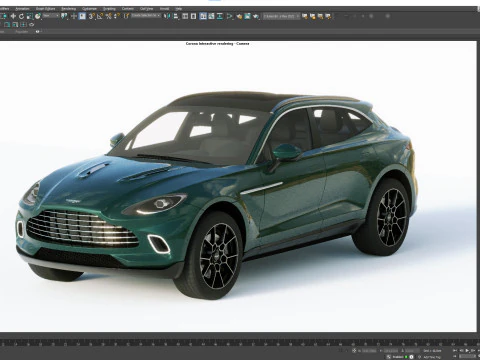The height and width of the screenshot is (360, 480).
Task: Select the Select and Scale tool
Action: click(x=30, y=16)
